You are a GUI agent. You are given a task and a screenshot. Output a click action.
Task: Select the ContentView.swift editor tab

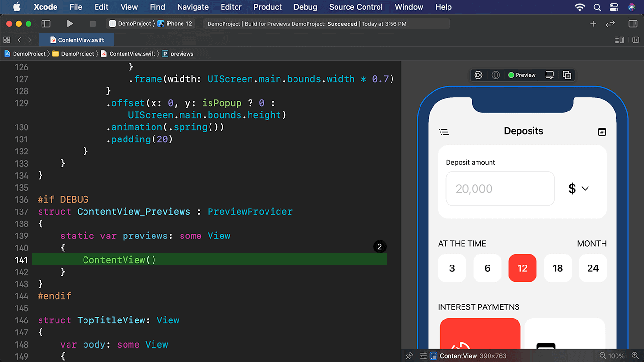tap(76, 40)
